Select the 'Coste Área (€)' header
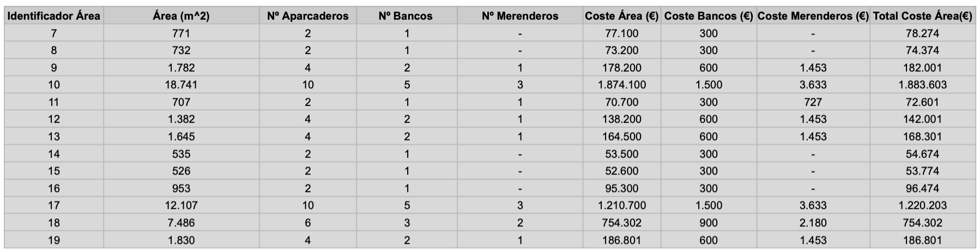The width and height of the screenshot is (980, 252). (621, 16)
